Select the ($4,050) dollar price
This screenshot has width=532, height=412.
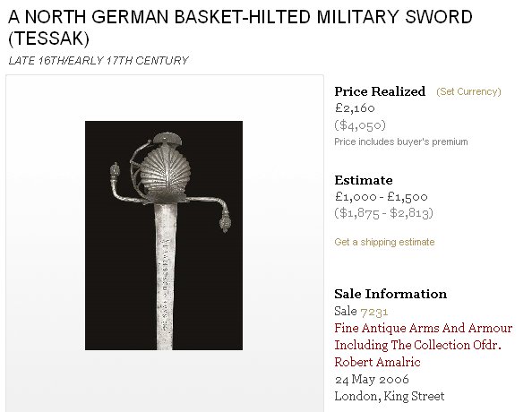click(x=360, y=125)
